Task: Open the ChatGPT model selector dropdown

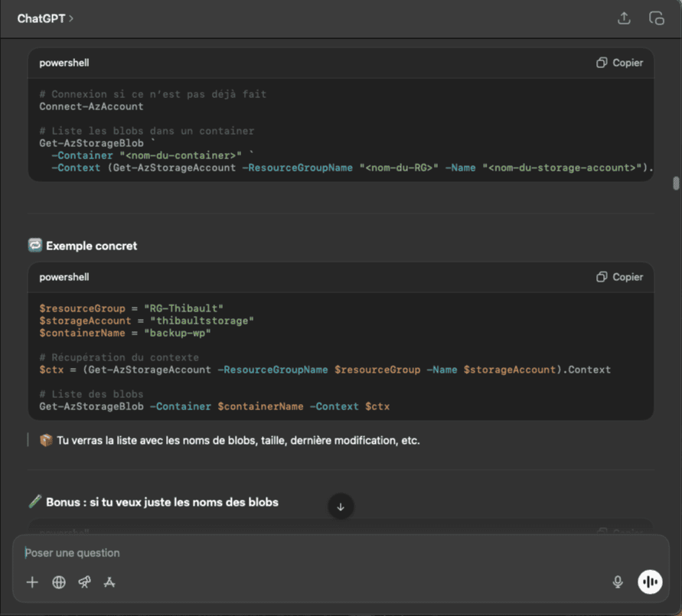Action: 45,18
